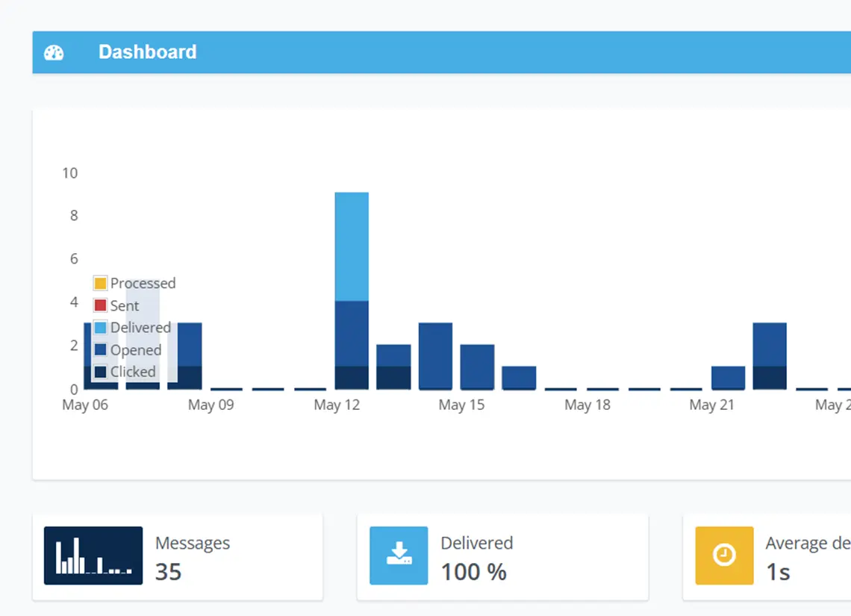Click the Delivered download icon
This screenshot has height=616, width=851.
tap(399, 556)
